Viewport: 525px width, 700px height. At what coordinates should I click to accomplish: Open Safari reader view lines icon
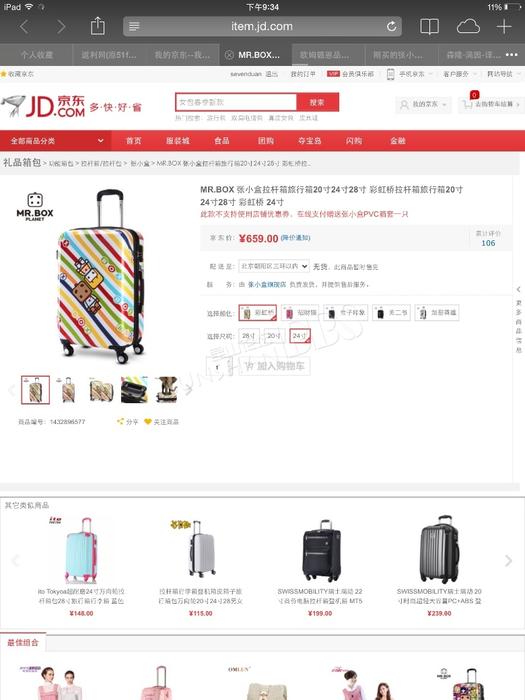click(134, 27)
